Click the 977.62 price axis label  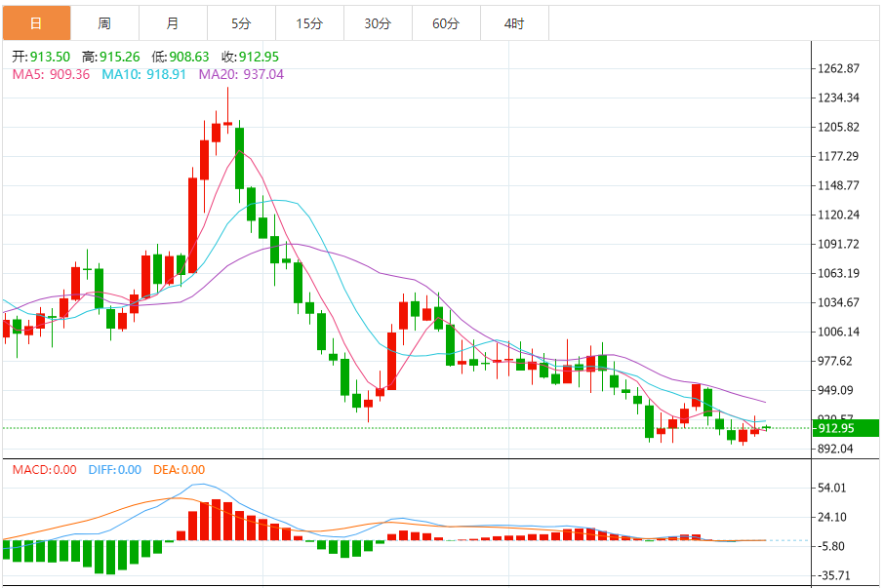(835, 362)
